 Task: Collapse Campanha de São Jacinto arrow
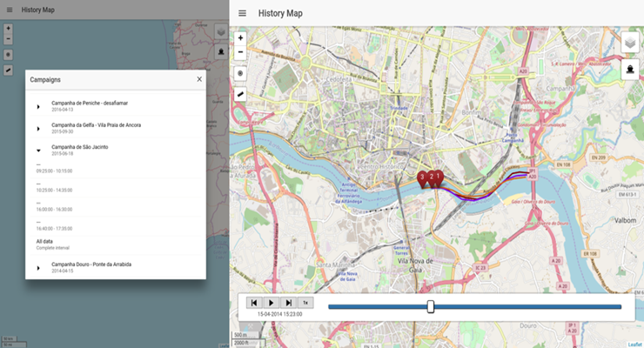click(38, 151)
